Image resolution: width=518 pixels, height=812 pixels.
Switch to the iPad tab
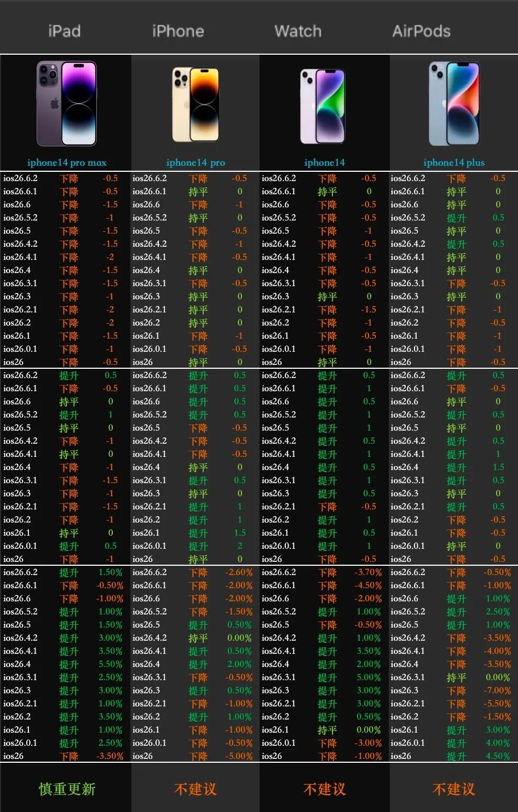(64, 31)
